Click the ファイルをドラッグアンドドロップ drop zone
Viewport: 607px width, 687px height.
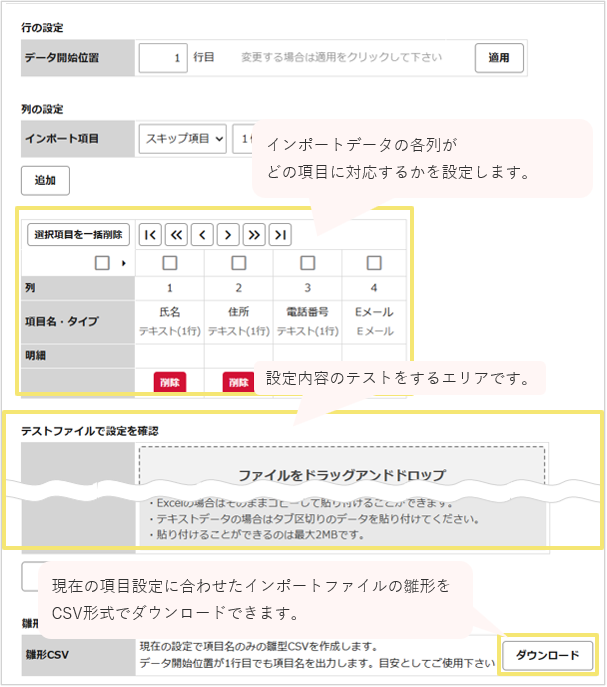coord(342,466)
